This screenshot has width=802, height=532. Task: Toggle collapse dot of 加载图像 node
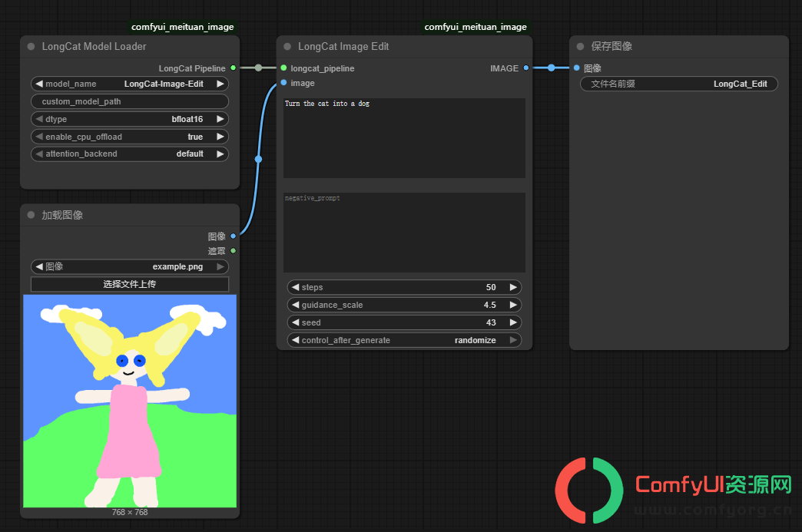pos(31,215)
